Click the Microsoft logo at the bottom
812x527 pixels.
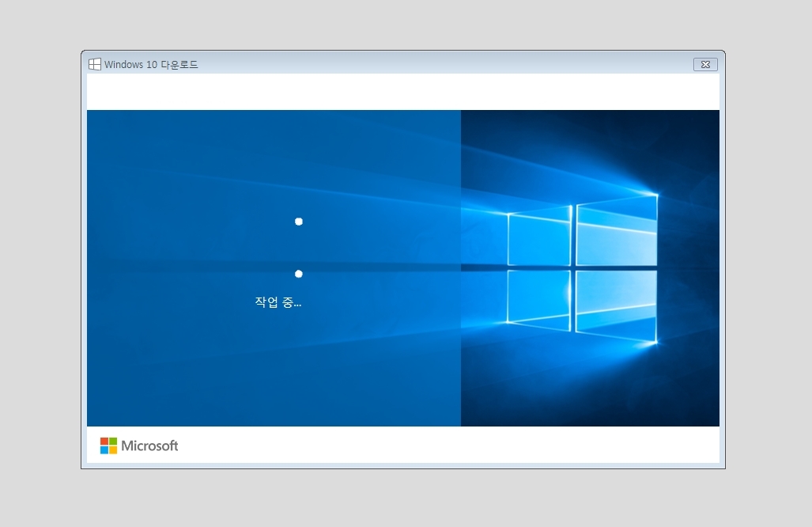pyautogui.click(x=139, y=445)
